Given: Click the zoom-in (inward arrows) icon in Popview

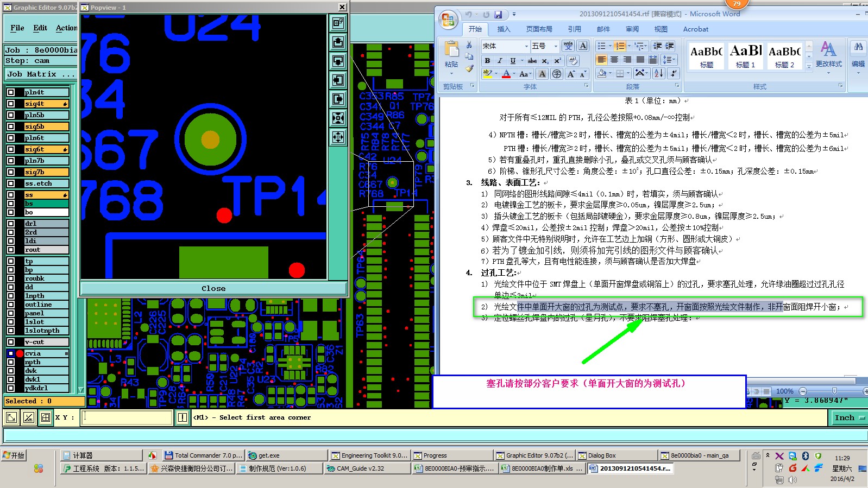Looking at the screenshot, I should tap(338, 118).
